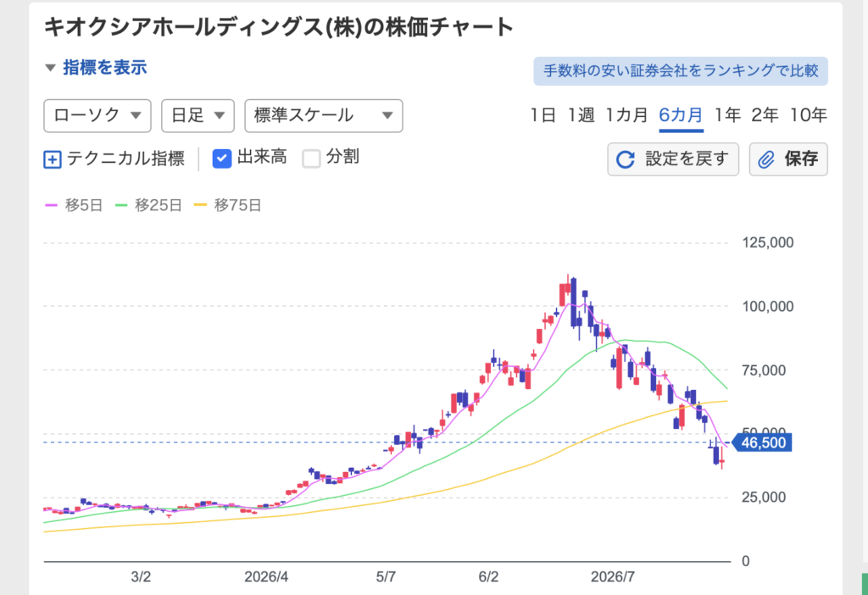
Task: Select the 1年 period tab
Action: pos(727,115)
